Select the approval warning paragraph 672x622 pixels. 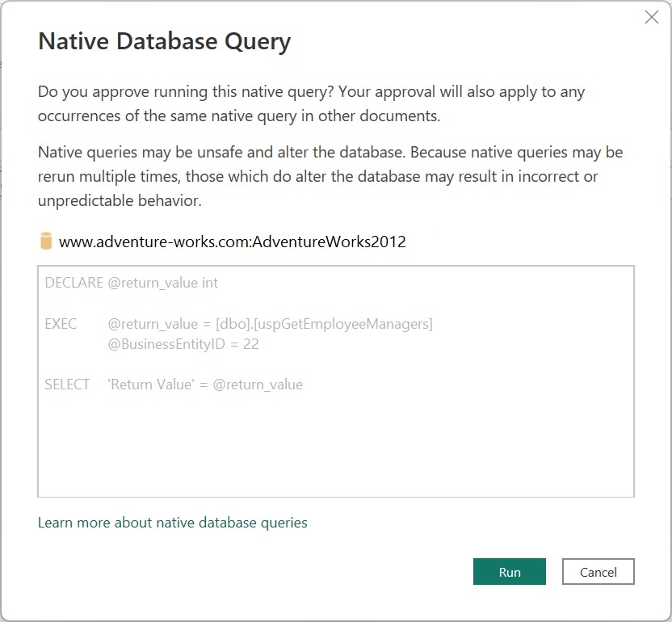(323, 105)
